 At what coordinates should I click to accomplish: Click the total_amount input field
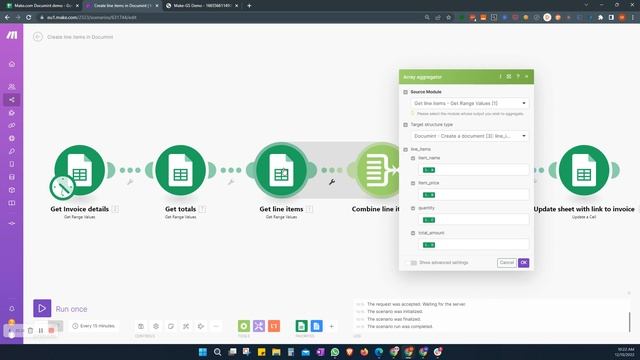pos(473,245)
